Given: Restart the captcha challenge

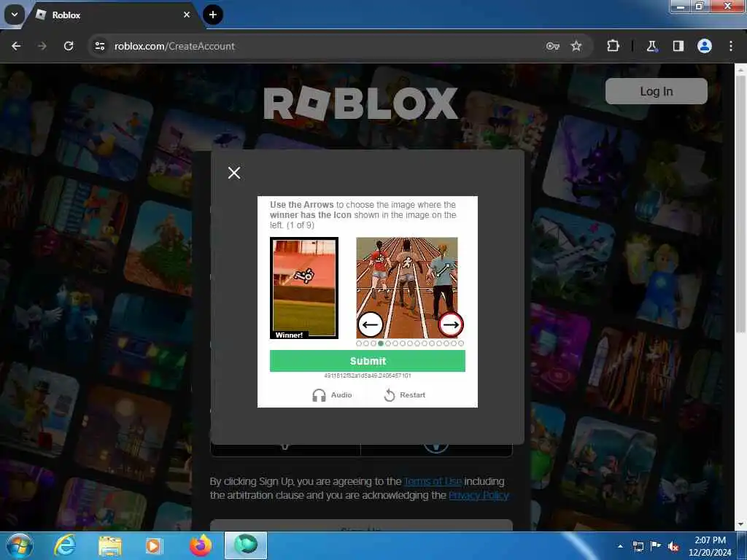Looking at the screenshot, I should coord(404,394).
